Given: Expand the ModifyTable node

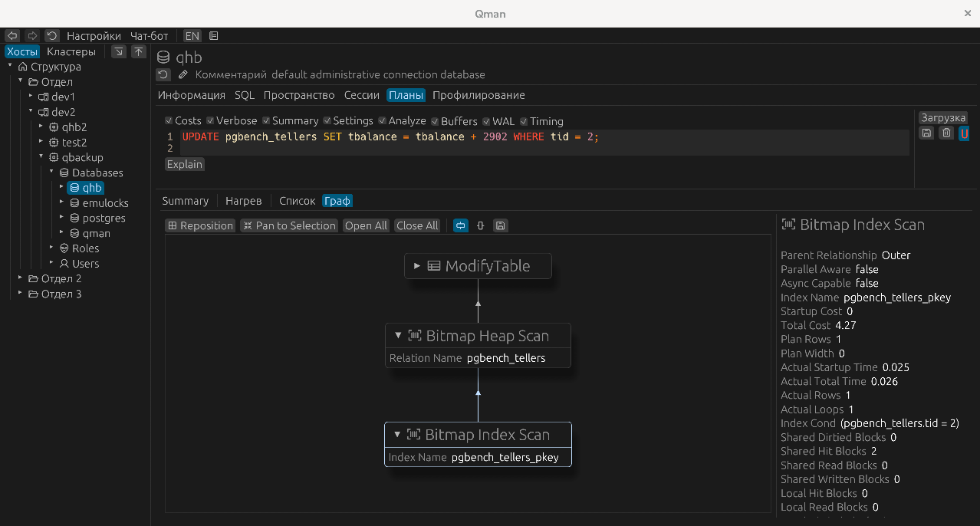Looking at the screenshot, I should (x=417, y=266).
